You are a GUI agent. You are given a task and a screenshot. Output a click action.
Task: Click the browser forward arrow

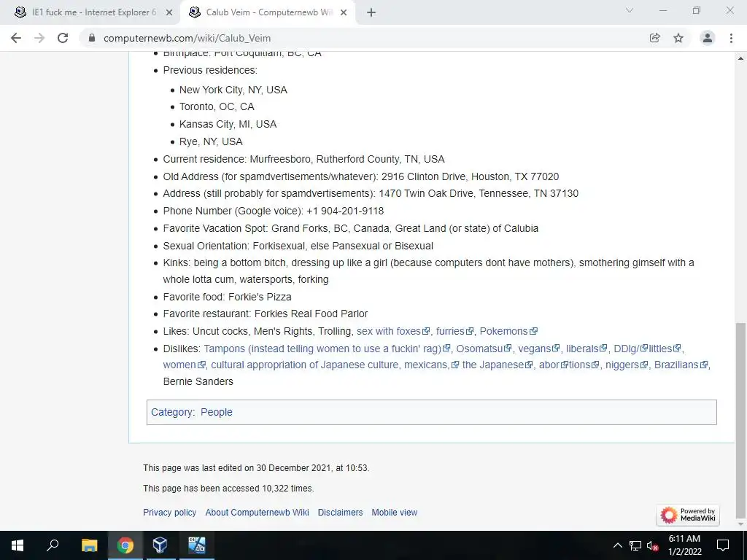point(39,38)
